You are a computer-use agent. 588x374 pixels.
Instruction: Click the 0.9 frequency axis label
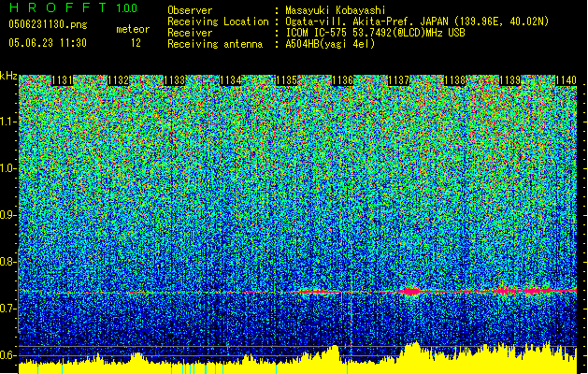[7, 215]
